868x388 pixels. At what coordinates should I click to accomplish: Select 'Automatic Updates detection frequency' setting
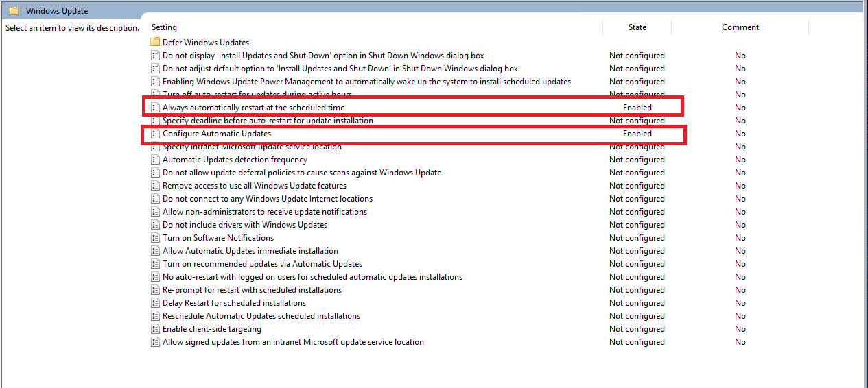click(235, 160)
